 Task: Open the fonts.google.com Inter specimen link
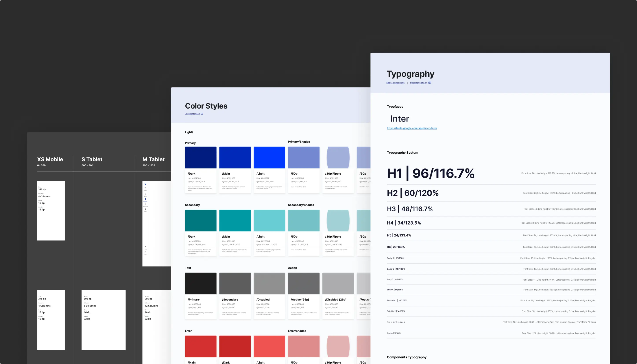click(x=412, y=128)
